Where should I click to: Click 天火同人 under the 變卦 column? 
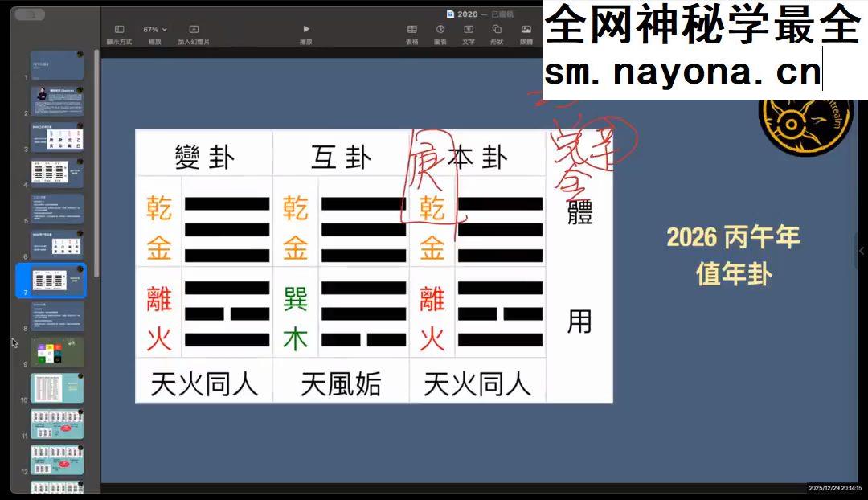[203, 380]
